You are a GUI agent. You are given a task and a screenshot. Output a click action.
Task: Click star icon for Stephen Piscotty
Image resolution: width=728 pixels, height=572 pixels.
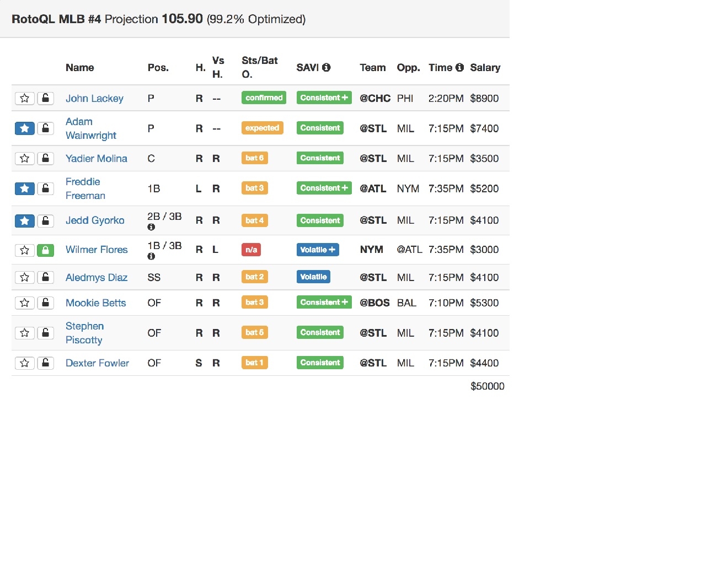coord(25,333)
